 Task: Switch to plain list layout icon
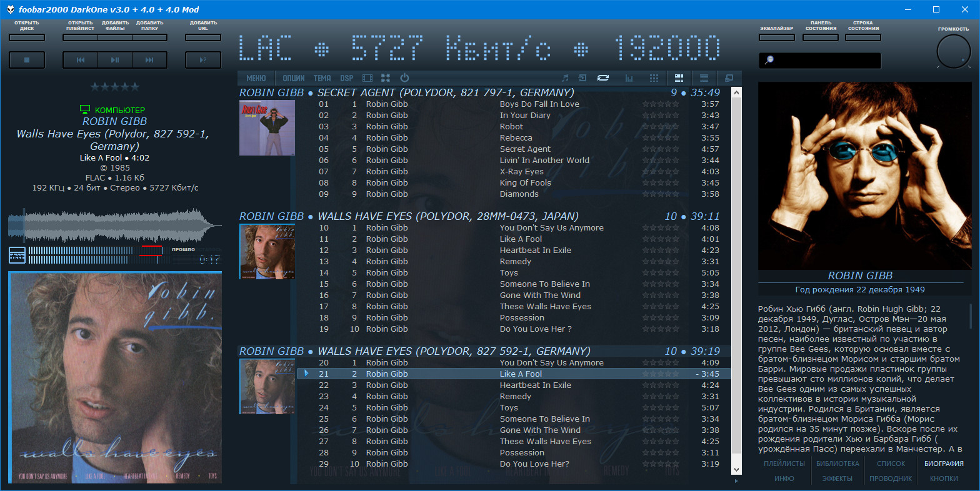point(704,78)
